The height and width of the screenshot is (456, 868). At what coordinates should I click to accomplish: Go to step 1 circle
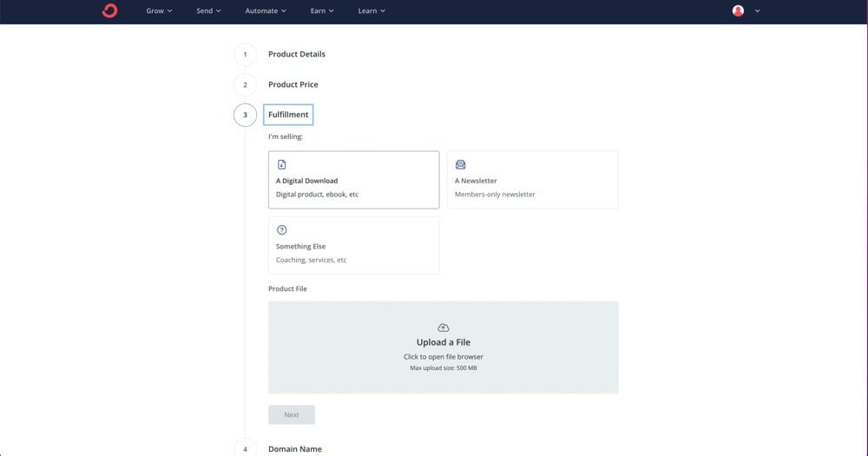point(246,55)
